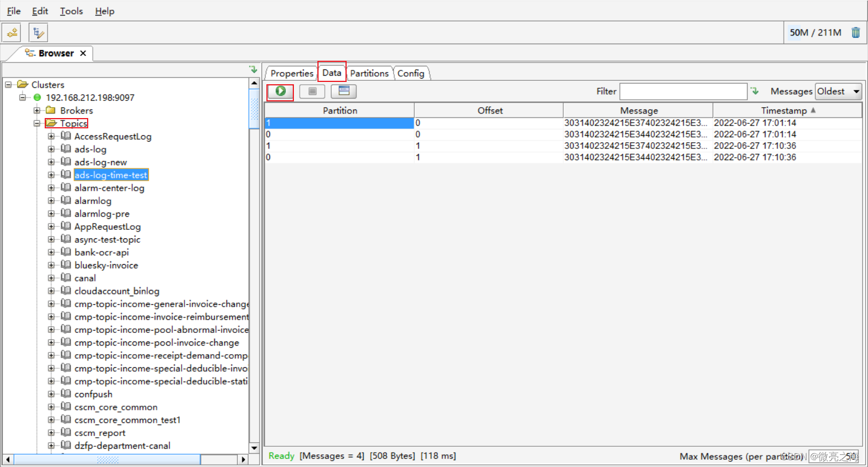Click the green apply filter arrow icon
The height and width of the screenshot is (467, 868).
tap(755, 91)
